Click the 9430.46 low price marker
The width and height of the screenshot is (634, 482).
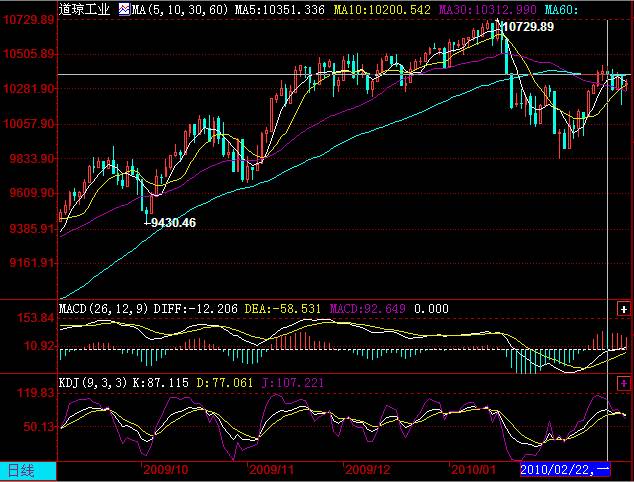tap(173, 222)
